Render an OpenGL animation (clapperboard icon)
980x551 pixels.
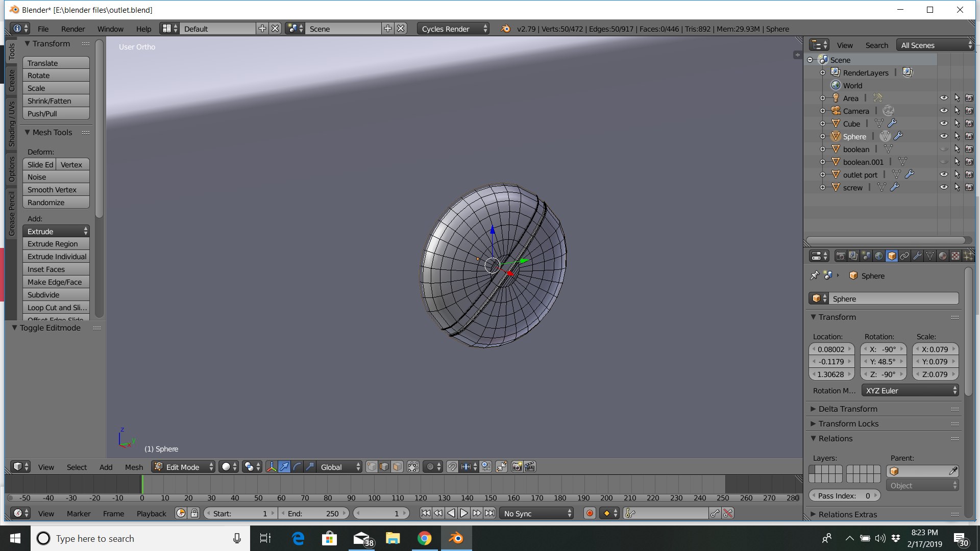(x=530, y=467)
